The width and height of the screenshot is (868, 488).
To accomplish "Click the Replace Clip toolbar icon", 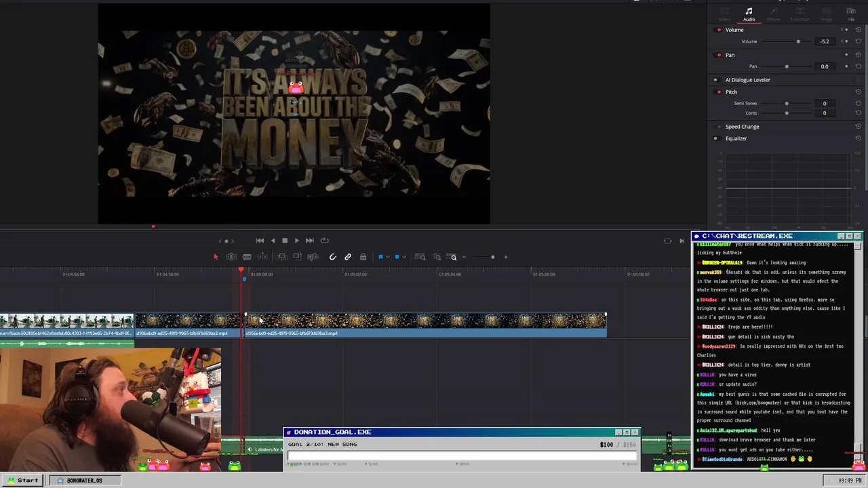I will click(313, 257).
